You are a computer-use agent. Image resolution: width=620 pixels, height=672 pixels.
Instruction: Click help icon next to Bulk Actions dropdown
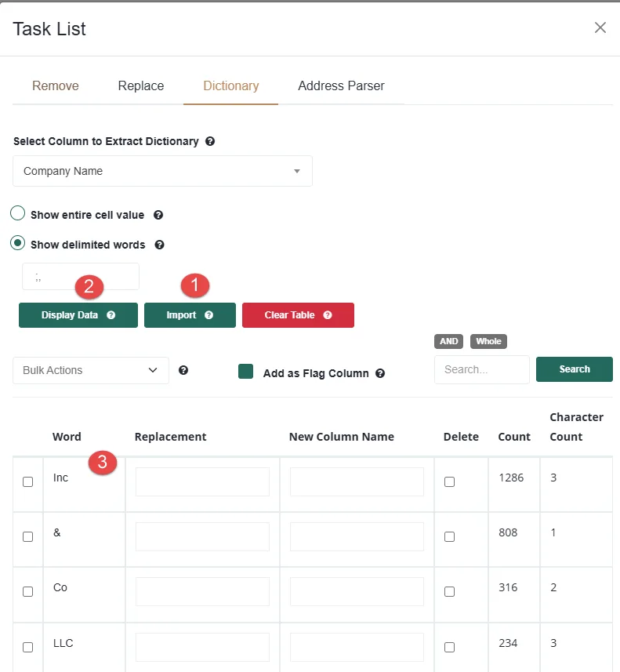tap(183, 370)
